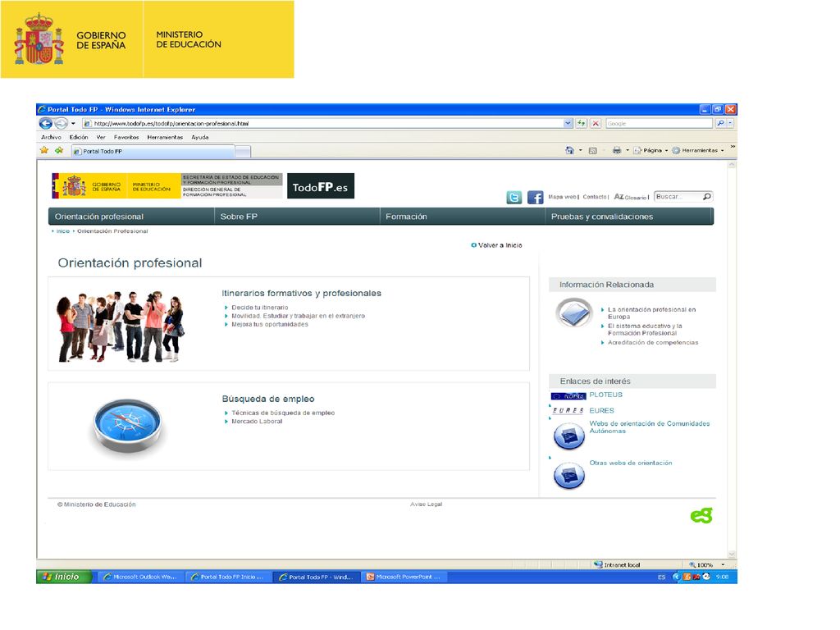Open Webs de orientación de Comunidades Autónomas
Viewport: 840px width, 630px height.
click(650, 427)
